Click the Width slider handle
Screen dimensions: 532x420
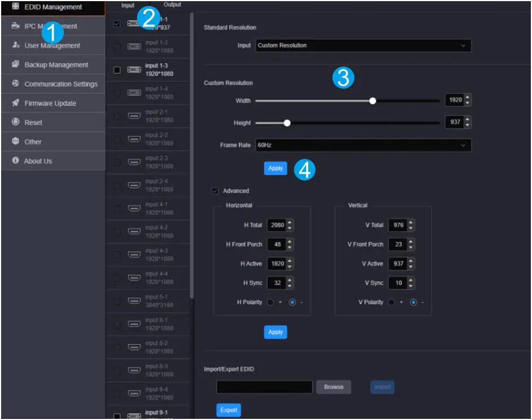(373, 101)
